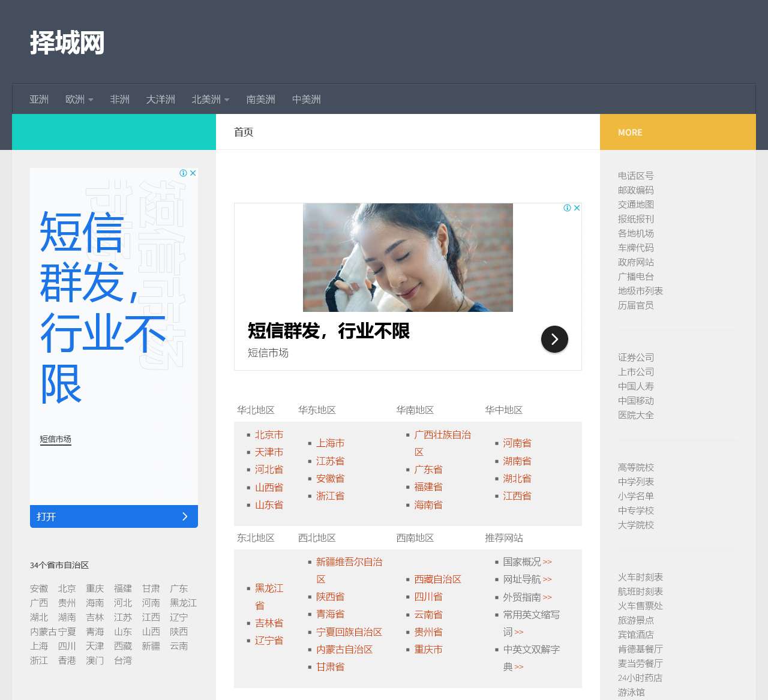The width and height of the screenshot is (768, 700).
Task: Click 大学院校 in the right sidebar
Action: (x=636, y=525)
